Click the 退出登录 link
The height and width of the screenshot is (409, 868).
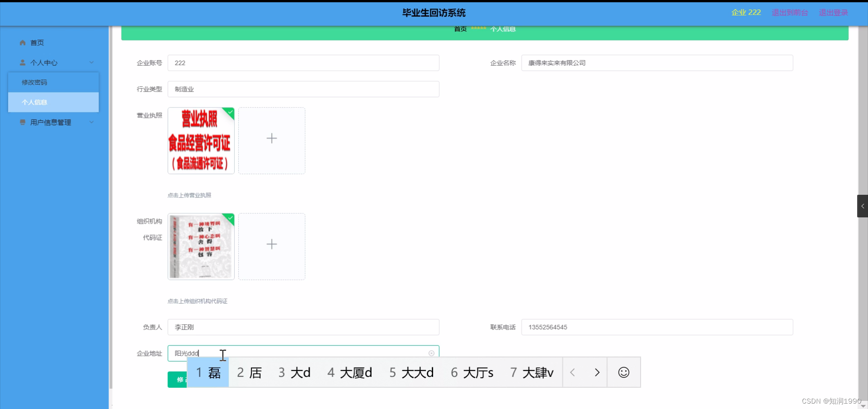pyautogui.click(x=833, y=12)
